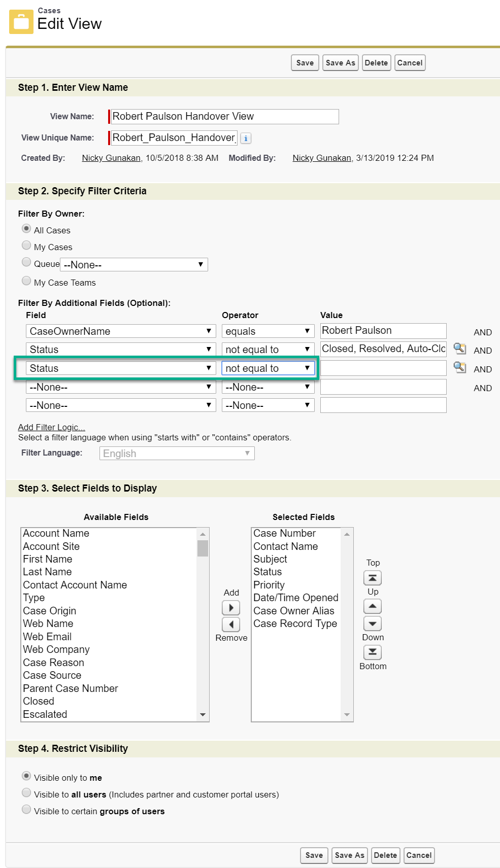
Task: Move selected field to Top
Action: [x=373, y=578]
